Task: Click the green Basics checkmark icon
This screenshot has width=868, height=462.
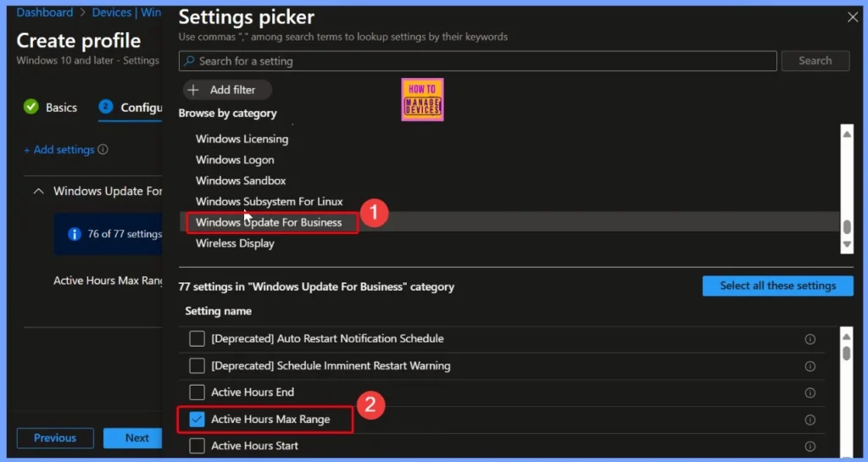Action: 31,107
